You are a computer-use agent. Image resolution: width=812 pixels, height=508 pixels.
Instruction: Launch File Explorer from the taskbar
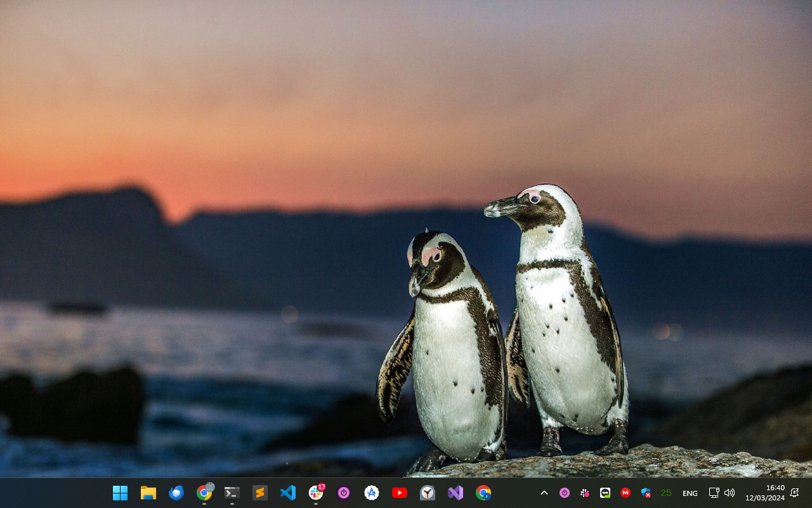148,493
